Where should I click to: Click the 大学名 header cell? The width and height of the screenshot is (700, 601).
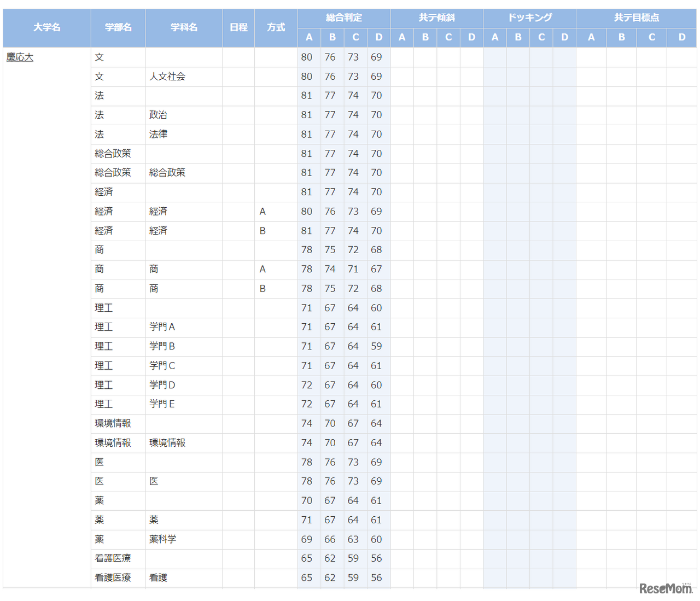tap(47, 27)
